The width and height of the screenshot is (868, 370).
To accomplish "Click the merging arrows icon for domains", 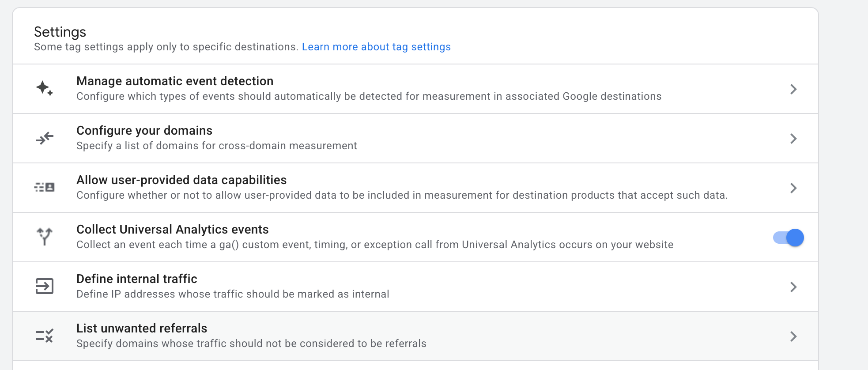I will coord(44,138).
